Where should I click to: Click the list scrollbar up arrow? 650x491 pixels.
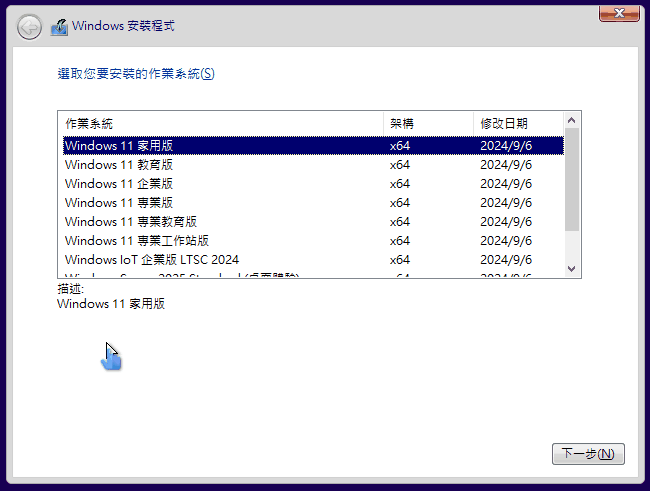[x=572, y=120]
